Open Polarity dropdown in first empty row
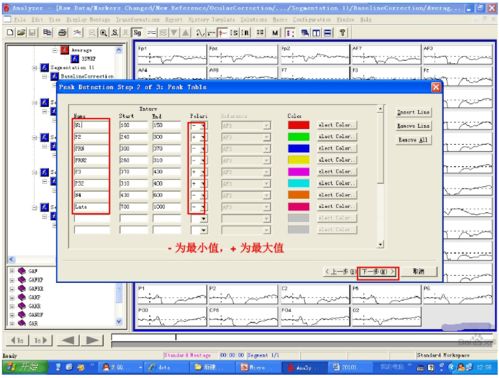499x378 pixels. (x=203, y=219)
